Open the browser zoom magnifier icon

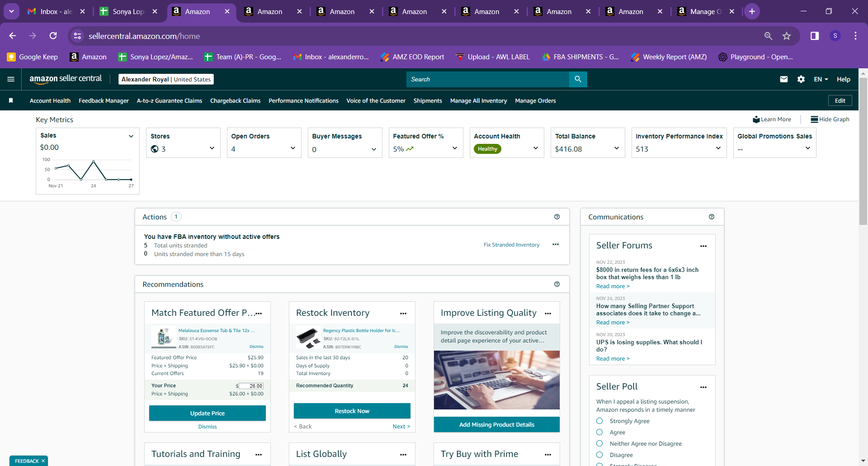pyautogui.click(x=768, y=36)
